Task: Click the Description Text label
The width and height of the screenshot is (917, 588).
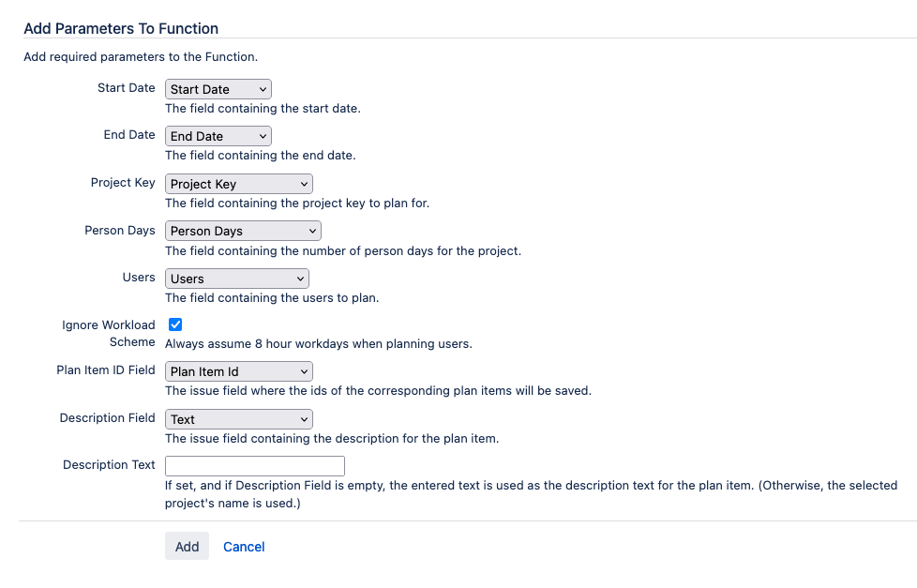Action: pyautogui.click(x=109, y=464)
